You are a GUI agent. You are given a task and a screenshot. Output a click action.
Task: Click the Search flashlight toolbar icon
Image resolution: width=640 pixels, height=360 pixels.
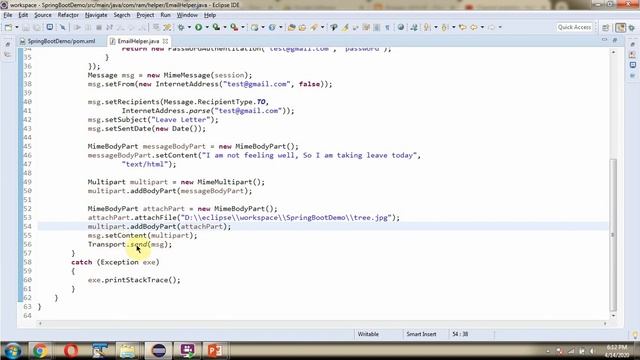pos(314,27)
